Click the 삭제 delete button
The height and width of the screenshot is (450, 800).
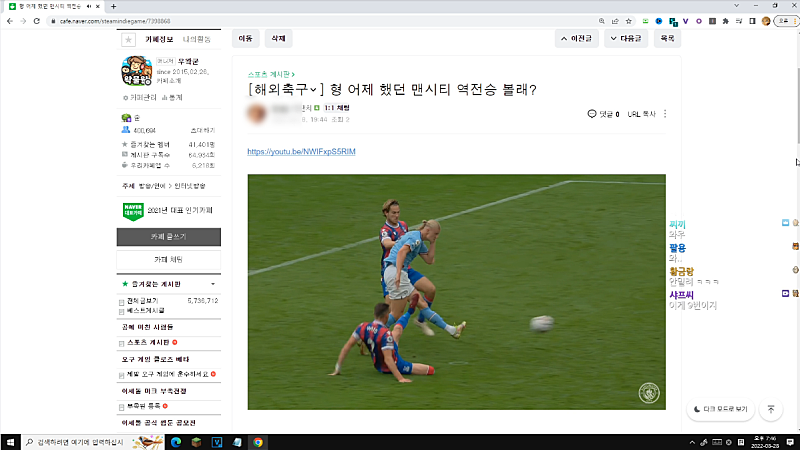[x=278, y=38]
